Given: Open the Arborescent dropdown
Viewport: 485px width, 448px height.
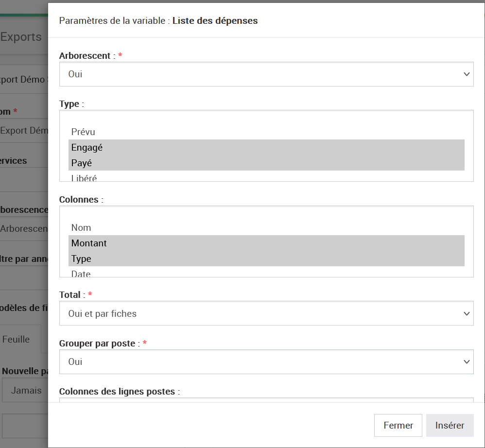Looking at the screenshot, I should coord(266,74).
